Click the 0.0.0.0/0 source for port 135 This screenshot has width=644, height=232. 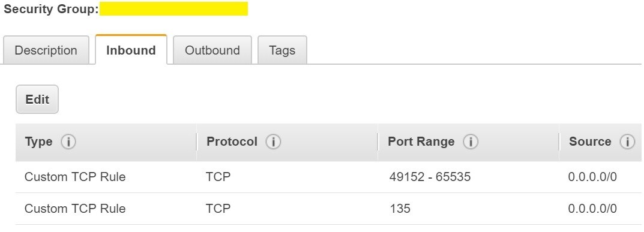point(592,209)
